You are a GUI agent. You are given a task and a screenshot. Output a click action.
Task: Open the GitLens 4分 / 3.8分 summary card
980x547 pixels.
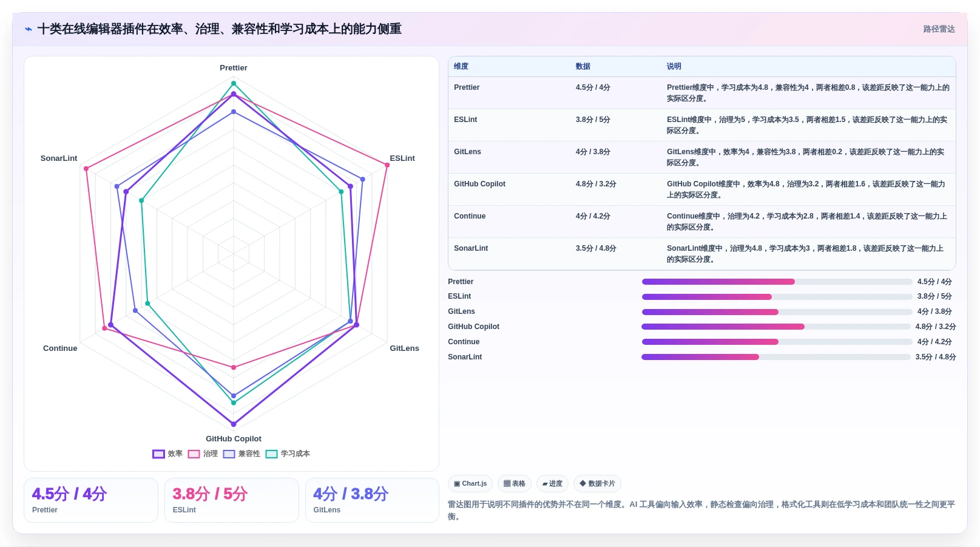coord(372,500)
